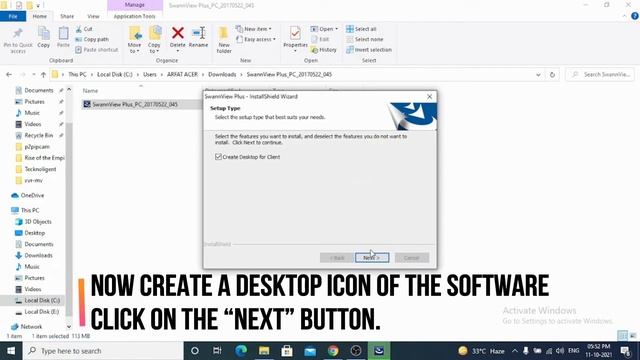Screen dimensions: 640x360
Task: Open 3D Objects under This PC
Action: click(38, 222)
